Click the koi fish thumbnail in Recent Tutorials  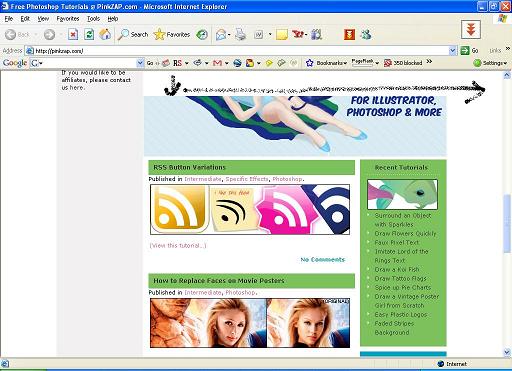coord(402,194)
